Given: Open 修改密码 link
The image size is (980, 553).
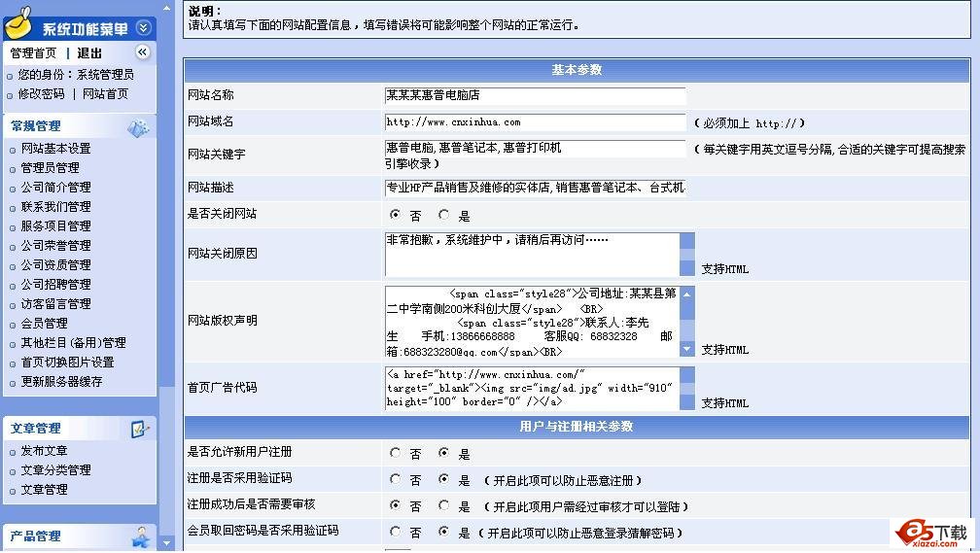Looking at the screenshot, I should point(41,93).
